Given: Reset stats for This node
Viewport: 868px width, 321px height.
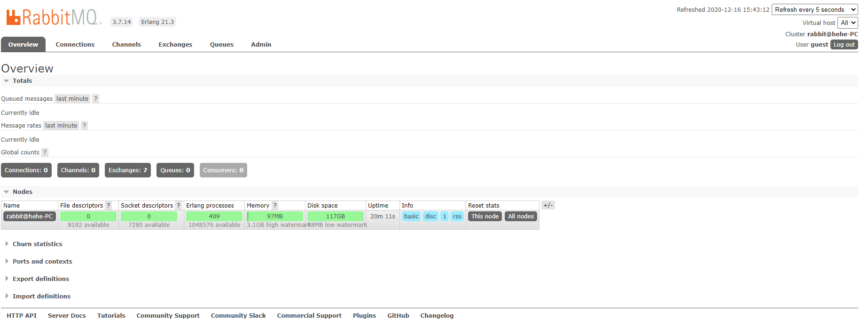Looking at the screenshot, I should coord(485,216).
